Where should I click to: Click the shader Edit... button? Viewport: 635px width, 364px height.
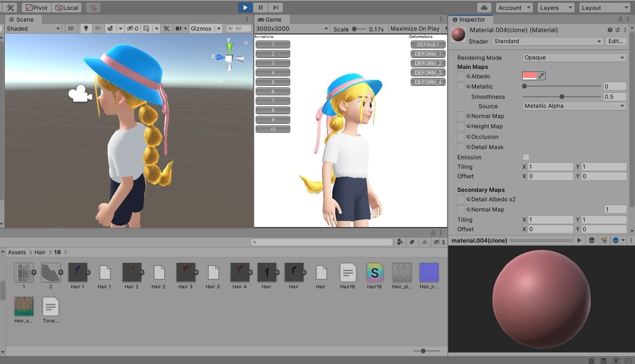click(x=616, y=41)
